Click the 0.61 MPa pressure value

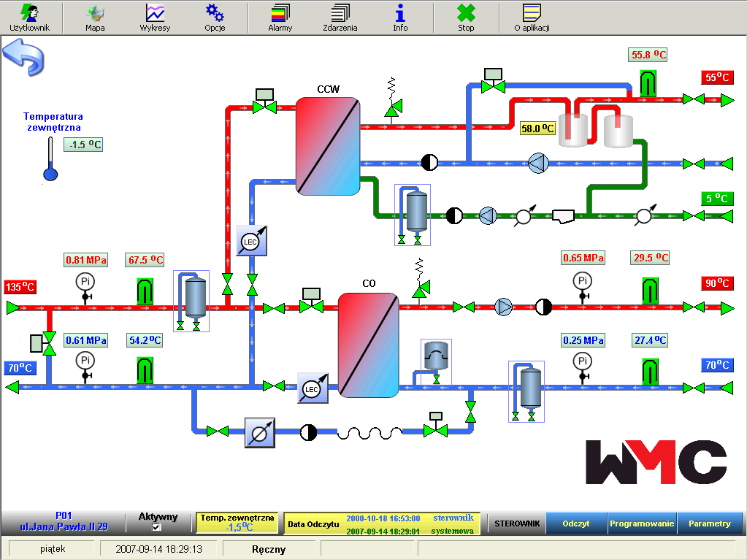tap(85, 340)
